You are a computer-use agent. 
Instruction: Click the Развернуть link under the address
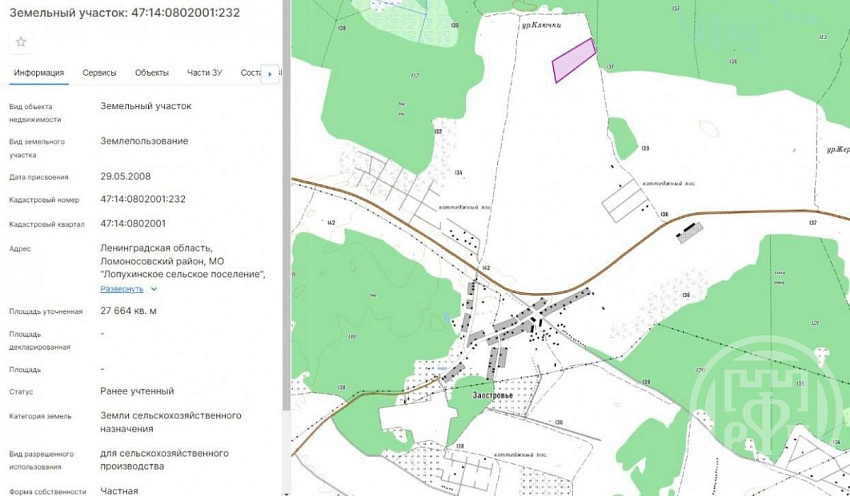pyautogui.click(x=122, y=289)
